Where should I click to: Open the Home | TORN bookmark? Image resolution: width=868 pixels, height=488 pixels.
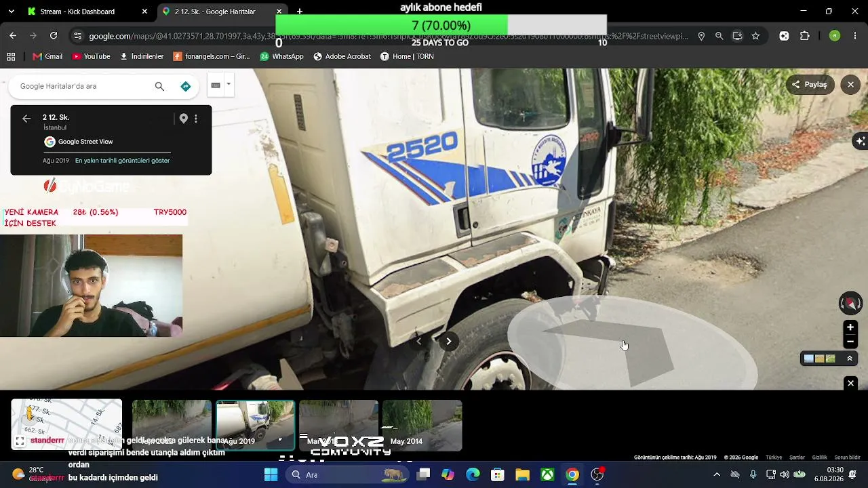407,56
